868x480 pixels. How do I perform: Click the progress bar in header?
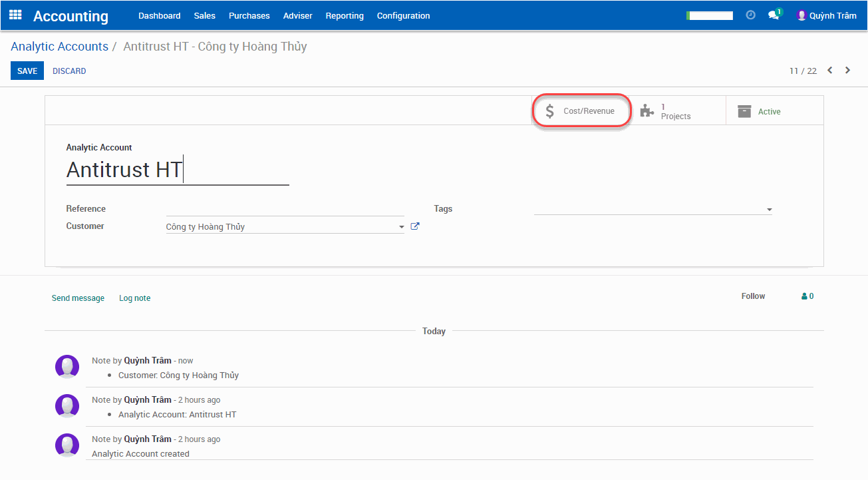coord(710,15)
